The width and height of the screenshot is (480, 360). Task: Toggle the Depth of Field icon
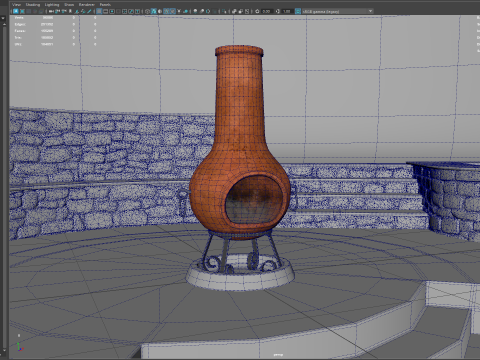pos(214,11)
